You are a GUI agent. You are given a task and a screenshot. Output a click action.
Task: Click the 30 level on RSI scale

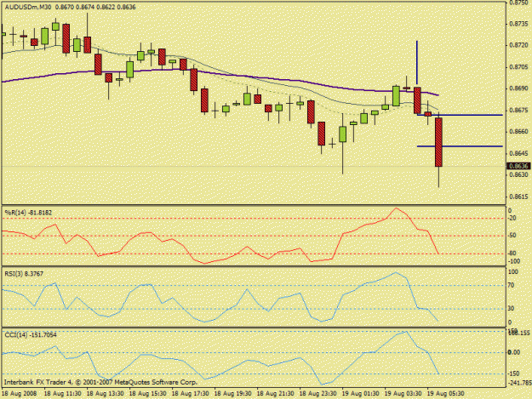[512, 309]
